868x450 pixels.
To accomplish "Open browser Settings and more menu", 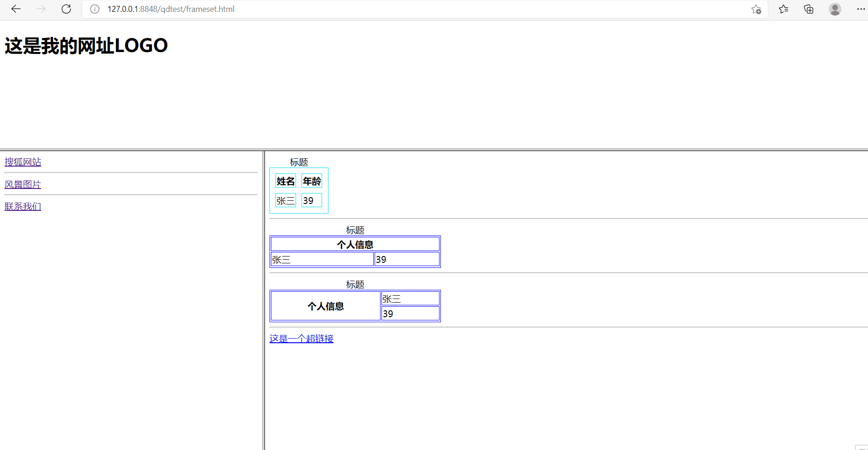I will click(x=861, y=9).
